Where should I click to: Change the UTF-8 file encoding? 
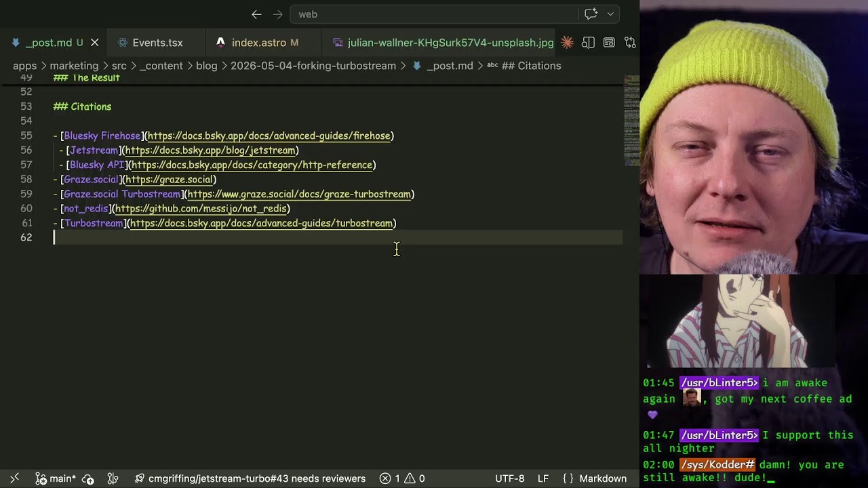click(x=509, y=479)
